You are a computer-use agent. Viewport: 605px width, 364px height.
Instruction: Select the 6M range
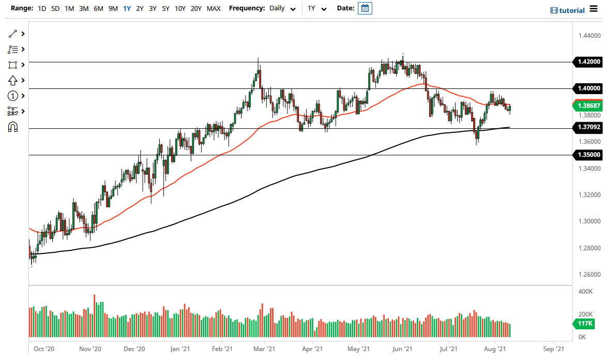(x=98, y=9)
